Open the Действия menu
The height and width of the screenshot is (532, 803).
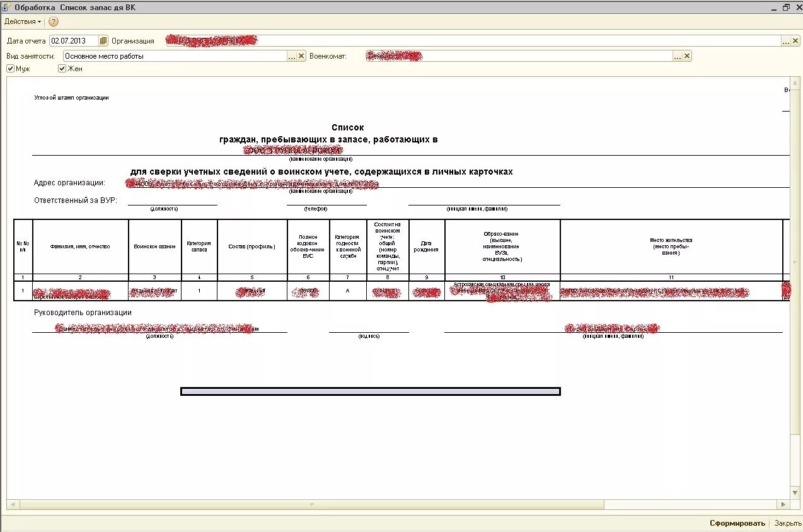(23, 21)
